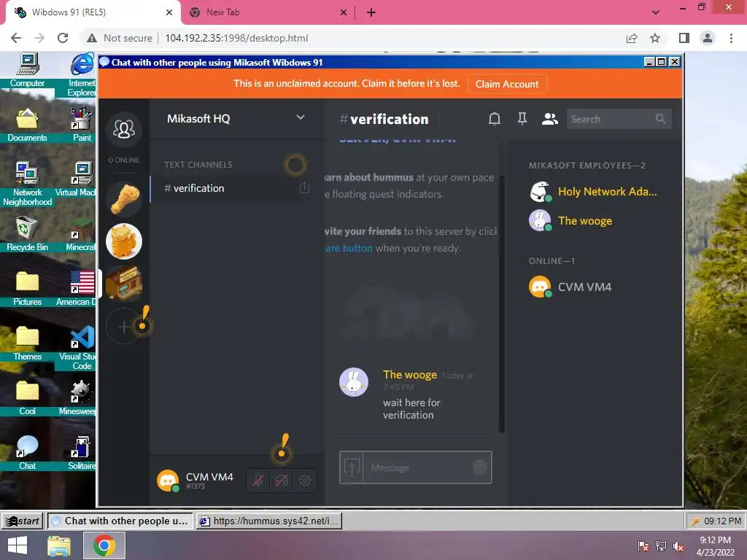Toggle Chrome side panel
This screenshot has width=747, height=560.
tap(684, 38)
